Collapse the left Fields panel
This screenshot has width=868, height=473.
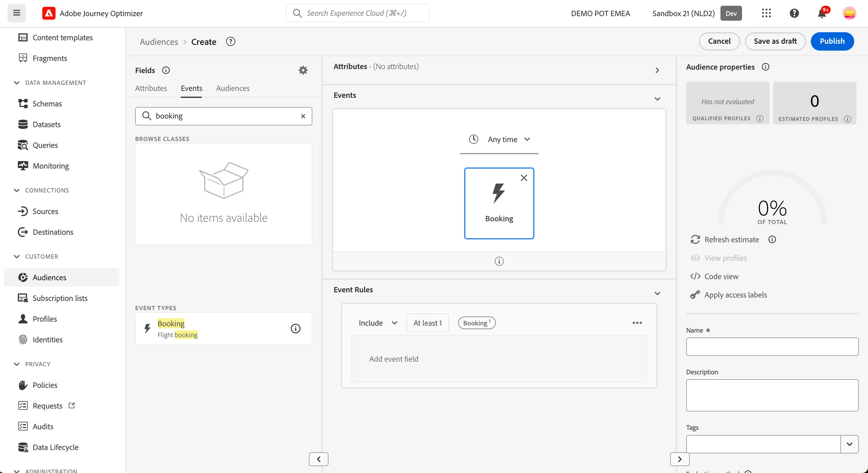click(318, 459)
